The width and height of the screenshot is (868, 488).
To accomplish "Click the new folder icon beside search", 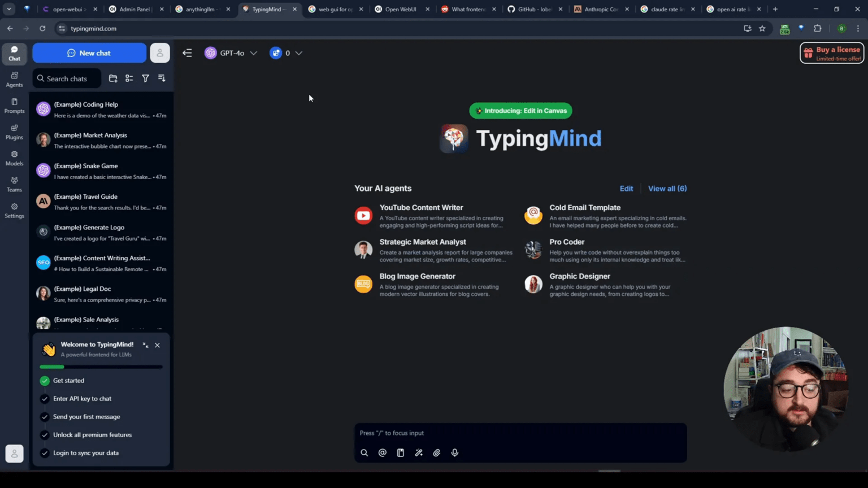I will coord(113,79).
